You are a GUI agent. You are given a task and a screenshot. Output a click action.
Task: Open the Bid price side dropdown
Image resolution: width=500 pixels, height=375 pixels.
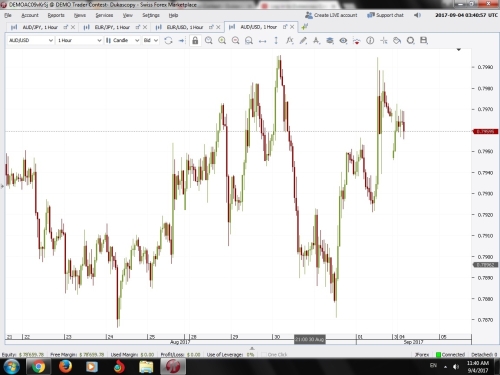(x=150, y=40)
